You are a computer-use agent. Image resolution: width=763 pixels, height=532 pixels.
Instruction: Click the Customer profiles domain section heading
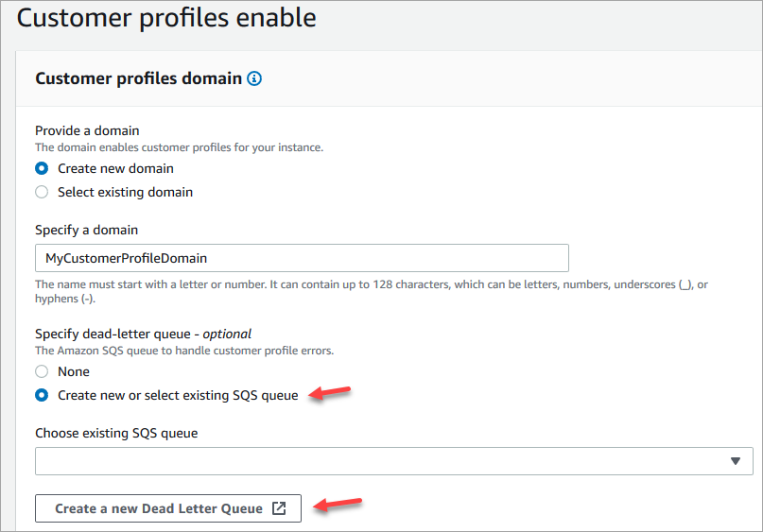click(138, 78)
